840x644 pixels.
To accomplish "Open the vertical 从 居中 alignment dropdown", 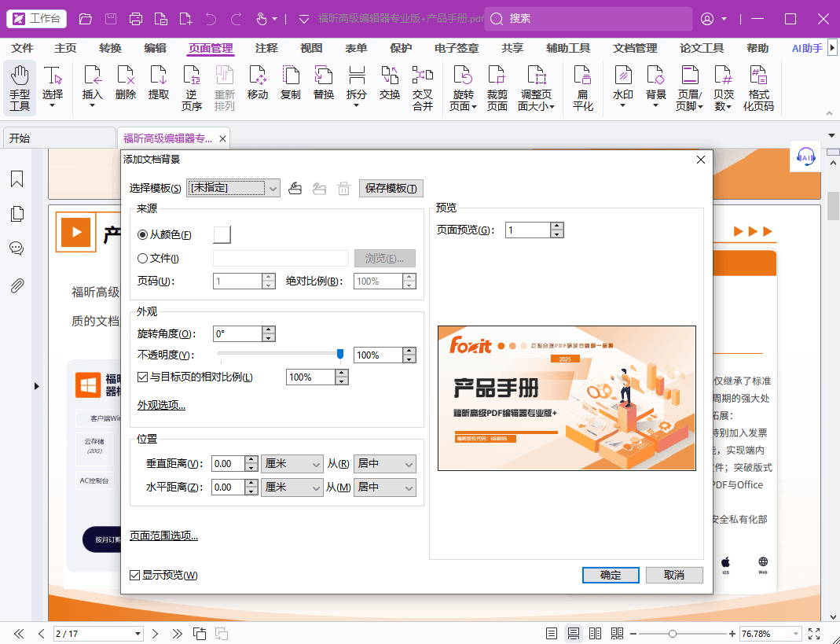I will point(385,464).
